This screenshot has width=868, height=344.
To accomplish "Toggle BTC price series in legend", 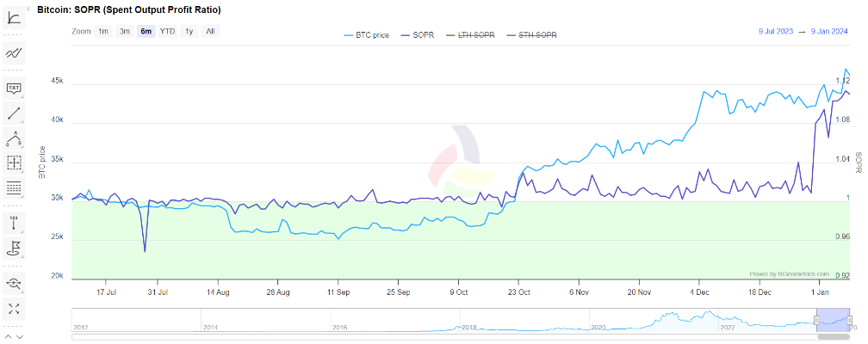I will pos(366,35).
